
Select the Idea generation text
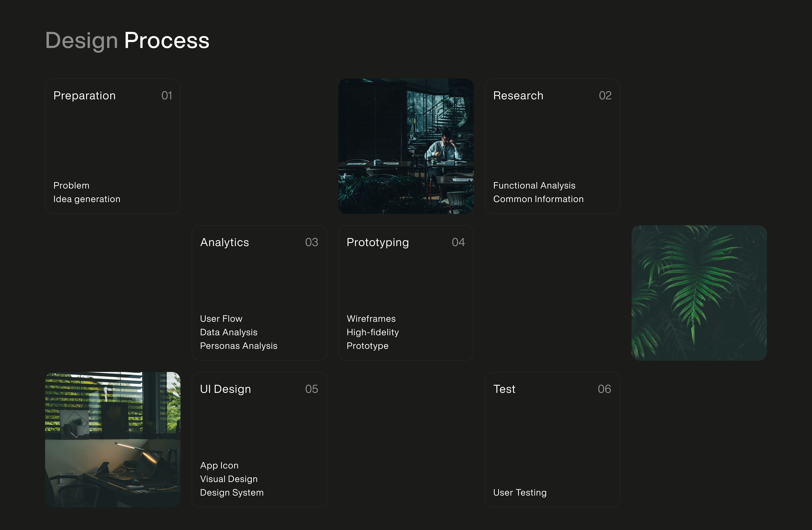[87, 199]
